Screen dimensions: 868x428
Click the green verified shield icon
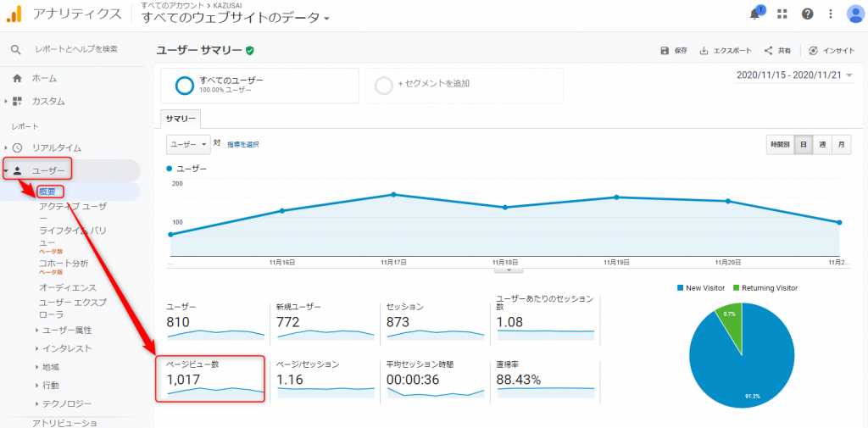tap(250, 50)
